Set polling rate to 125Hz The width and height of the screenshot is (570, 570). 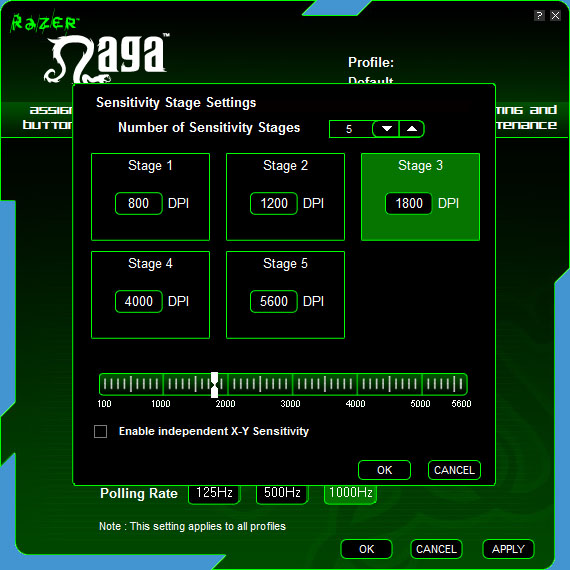pyautogui.click(x=214, y=494)
